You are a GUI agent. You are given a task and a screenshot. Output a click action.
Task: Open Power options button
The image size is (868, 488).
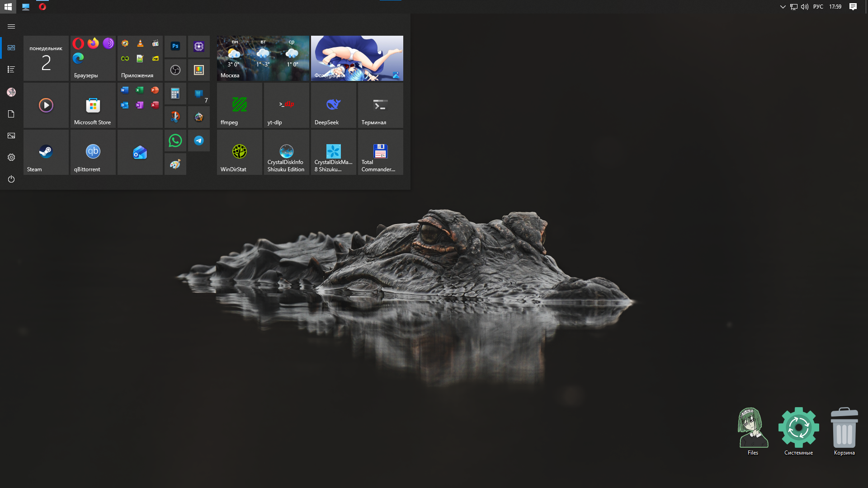click(11, 179)
